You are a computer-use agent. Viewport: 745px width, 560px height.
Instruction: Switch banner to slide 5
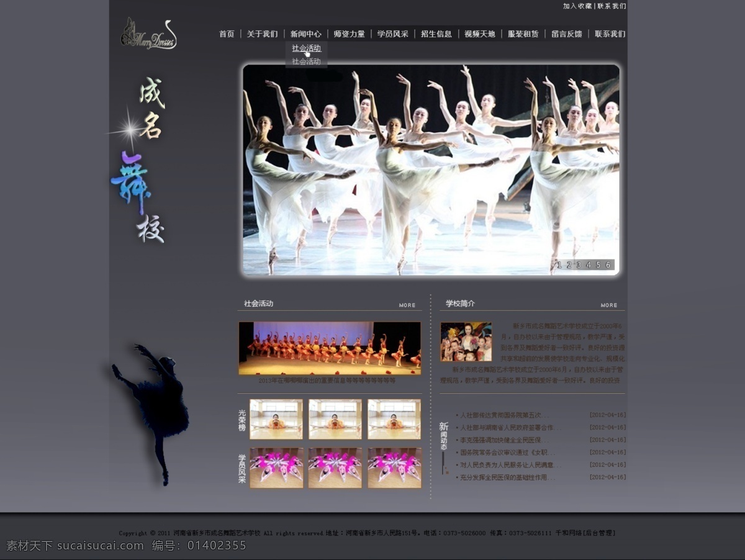coord(598,265)
